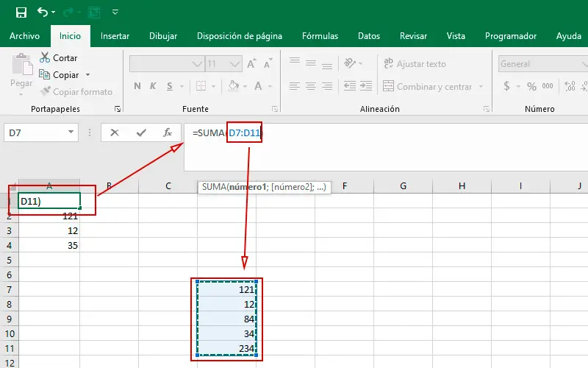Open the Dibujar tab

click(163, 36)
